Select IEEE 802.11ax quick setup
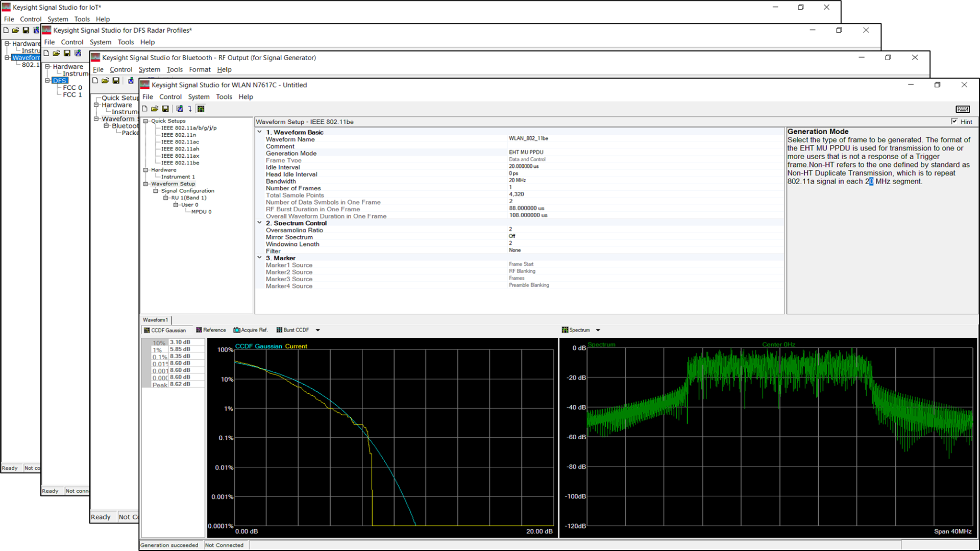 (180, 156)
